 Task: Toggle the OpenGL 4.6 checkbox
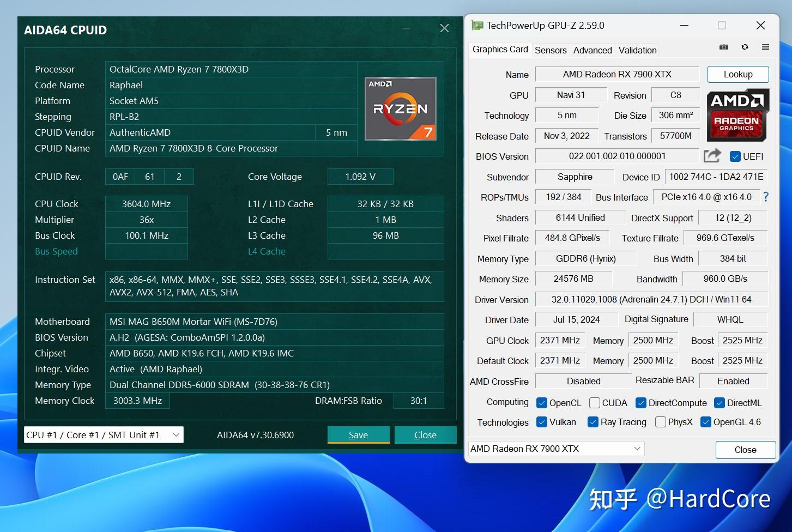click(x=706, y=422)
